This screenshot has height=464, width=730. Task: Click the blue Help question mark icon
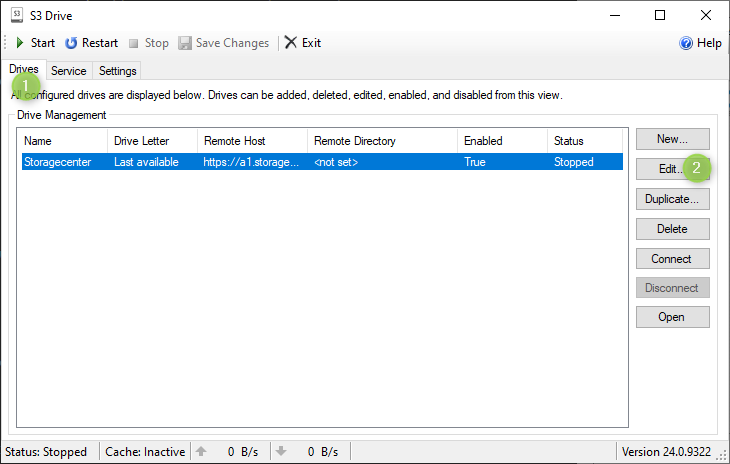(686, 43)
